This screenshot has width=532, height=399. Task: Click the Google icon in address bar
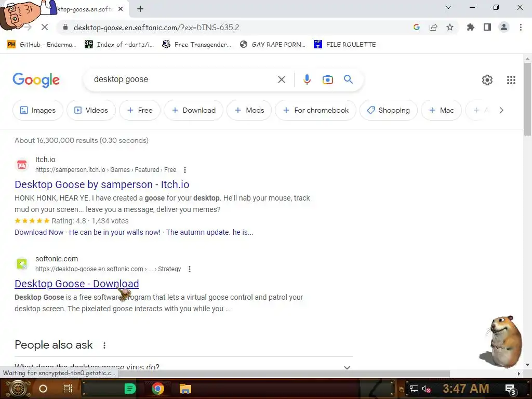click(x=416, y=27)
